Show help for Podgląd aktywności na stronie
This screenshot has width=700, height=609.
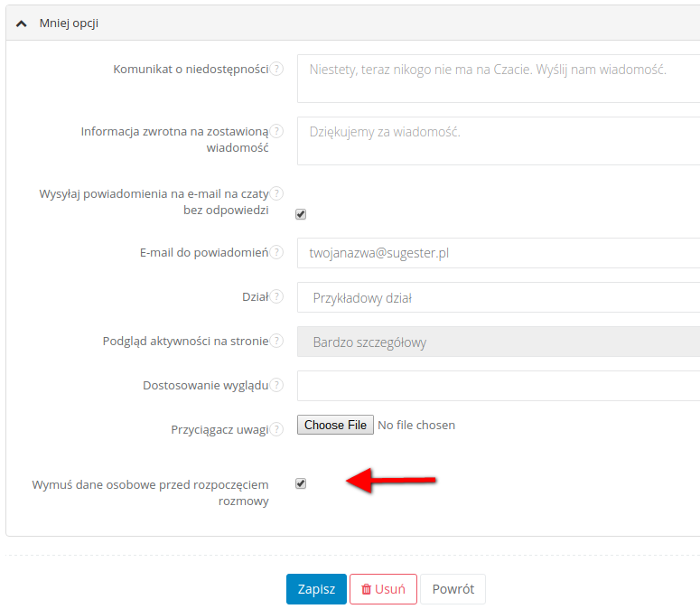click(277, 342)
